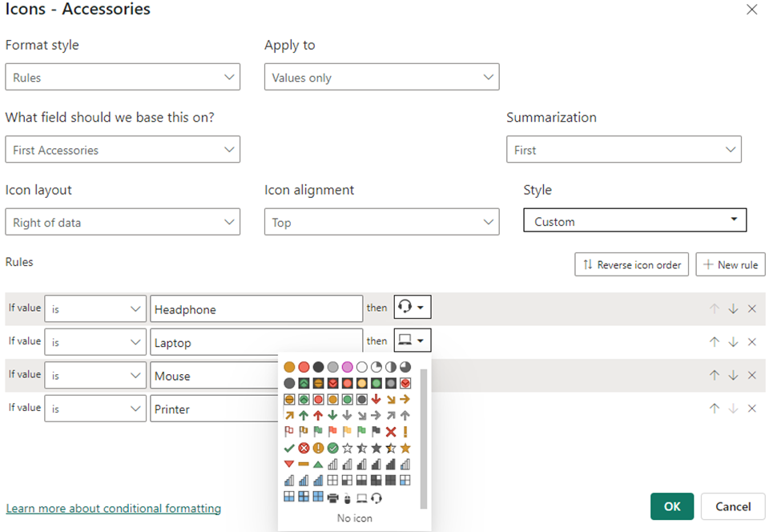Select the red exclamation mark icon
Image resolution: width=781 pixels, height=532 pixels.
(406, 431)
